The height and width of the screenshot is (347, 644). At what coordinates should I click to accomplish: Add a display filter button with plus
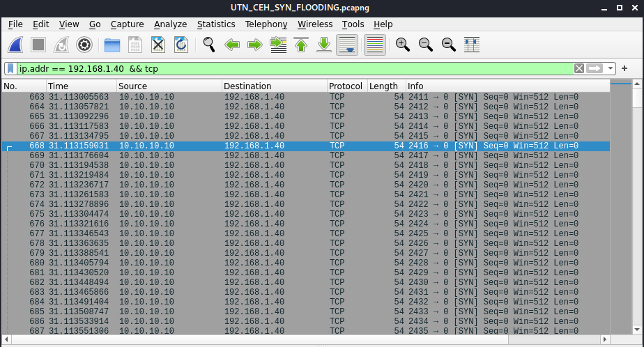[x=624, y=68]
